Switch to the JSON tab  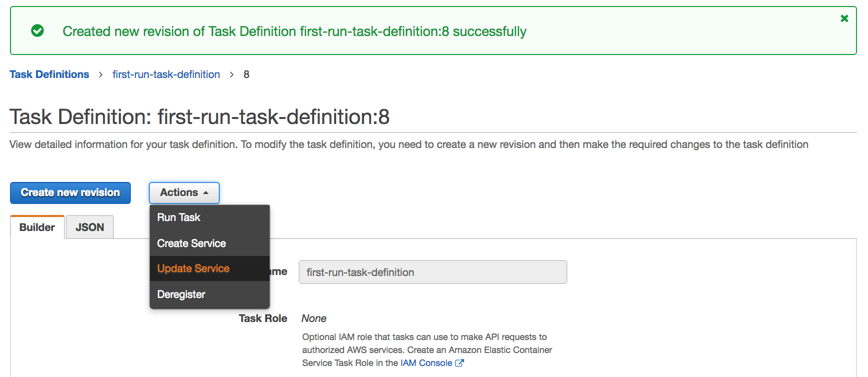coord(90,227)
